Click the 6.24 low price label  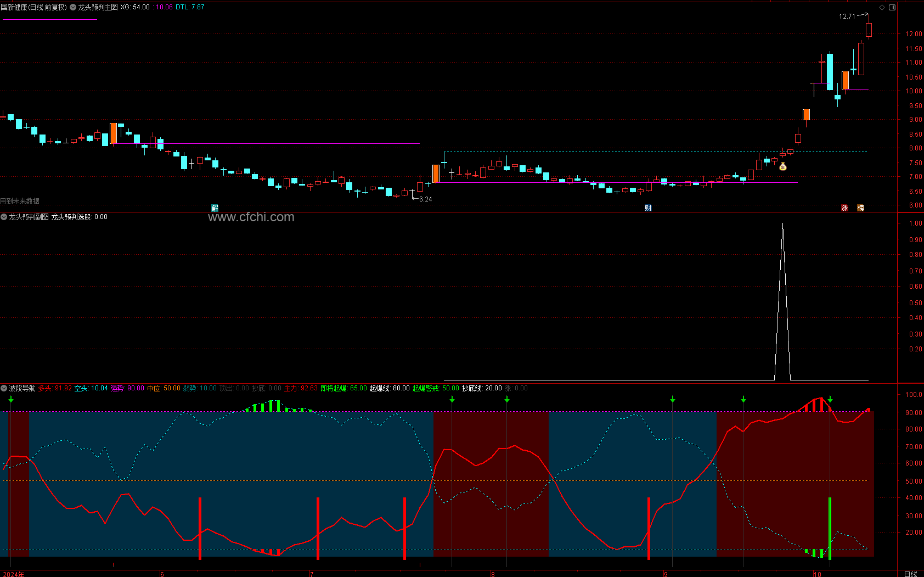[x=425, y=199]
